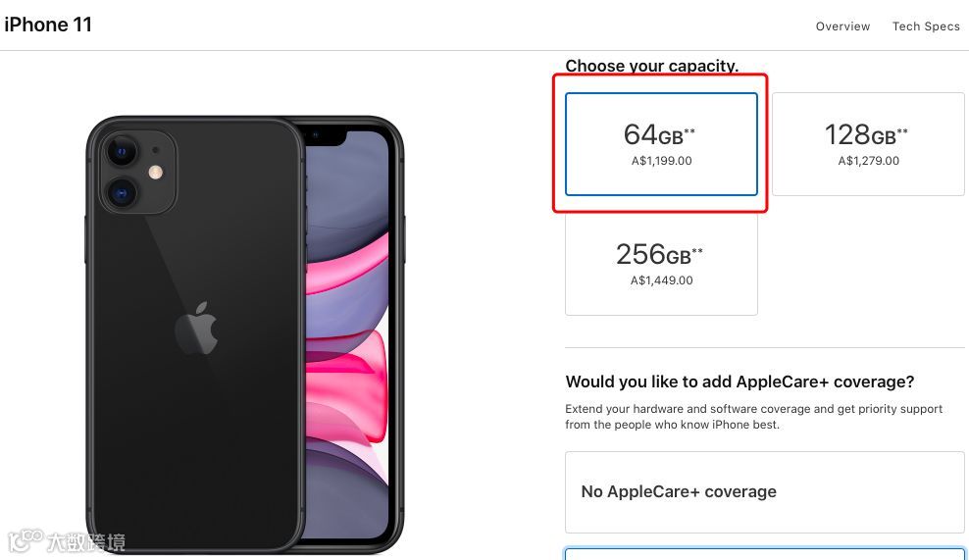Click the Choose your capacity heading
This screenshot has width=969, height=560.
pyautogui.click(x=652, y=66)
